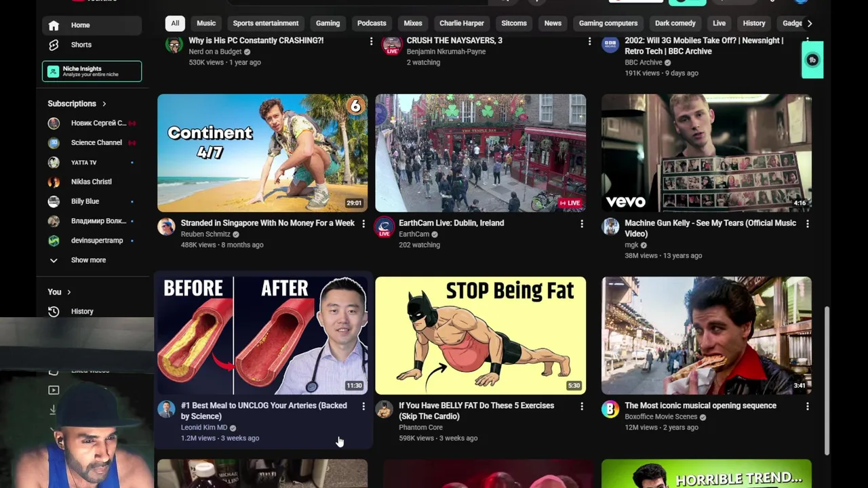
Task: Select the Mixes filter chip
Action: tap(413, 23)
